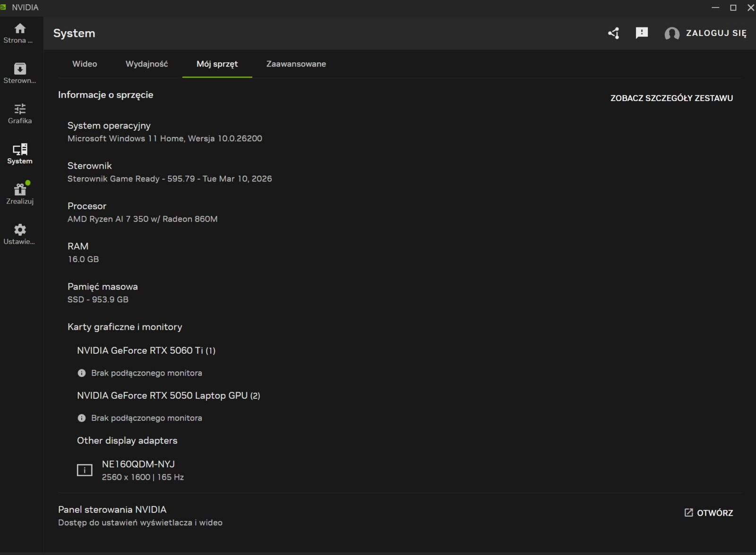Switch to the Wideo tab
Viewport: 756px width, 555px height.
click(x=85, y=64)
